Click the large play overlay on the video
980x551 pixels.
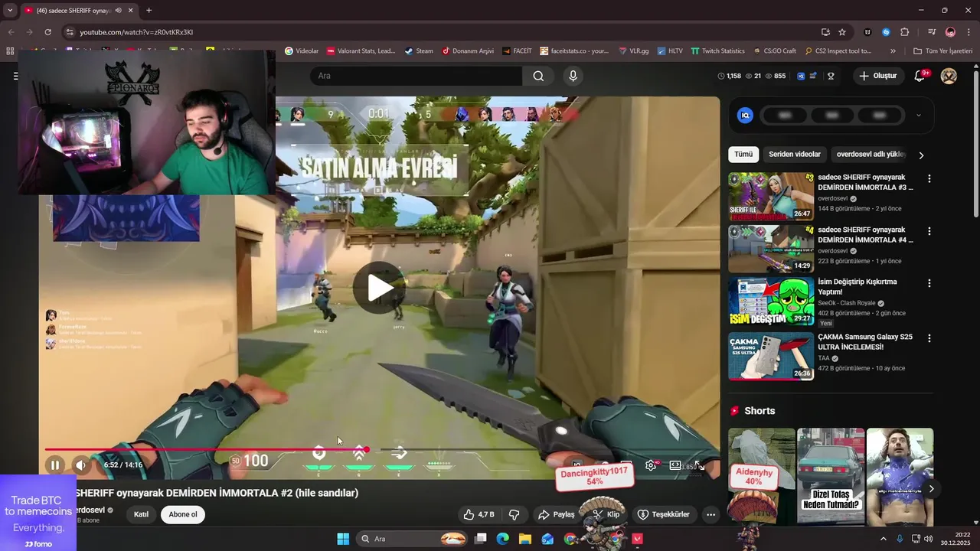click(379, 288)
